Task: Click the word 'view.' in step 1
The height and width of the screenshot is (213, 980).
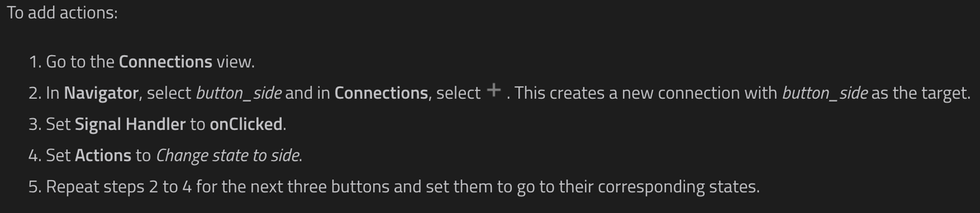Action: pos(236,62)
